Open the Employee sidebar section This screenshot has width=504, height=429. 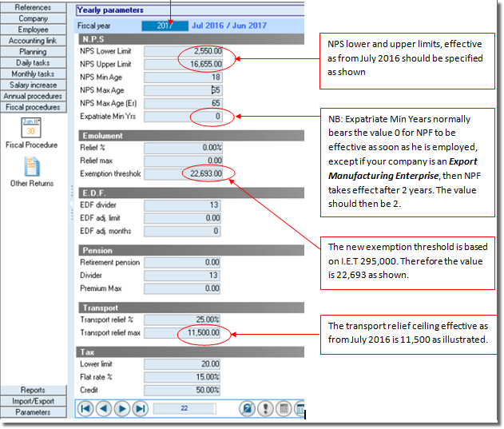pos(33,30)
